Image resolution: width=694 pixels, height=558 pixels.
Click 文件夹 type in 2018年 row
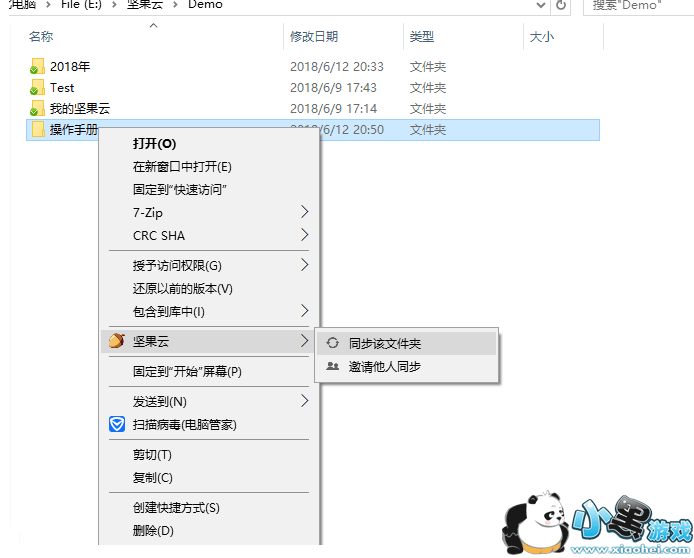click(428, 66)
